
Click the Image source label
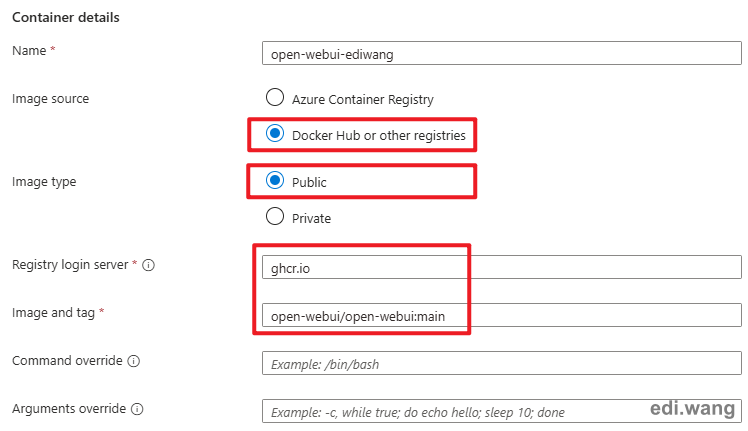(x=51, y=99)
